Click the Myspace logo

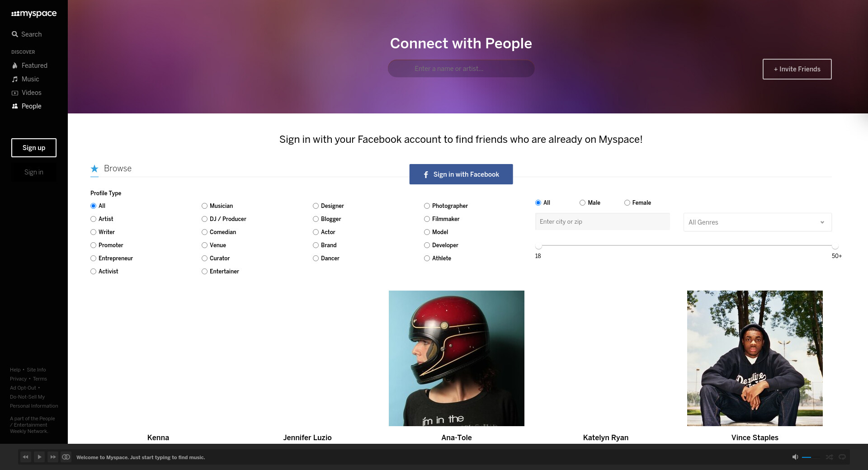point(34,14)
